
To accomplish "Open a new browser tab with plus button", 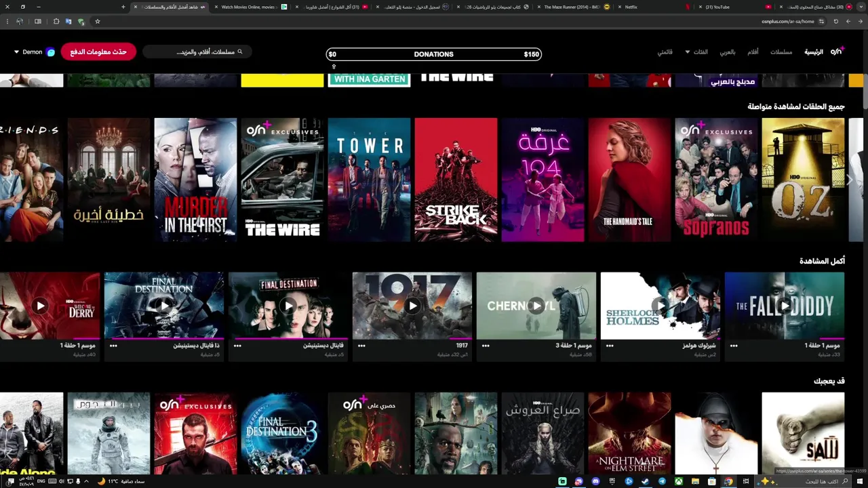I will pos(123,7).
